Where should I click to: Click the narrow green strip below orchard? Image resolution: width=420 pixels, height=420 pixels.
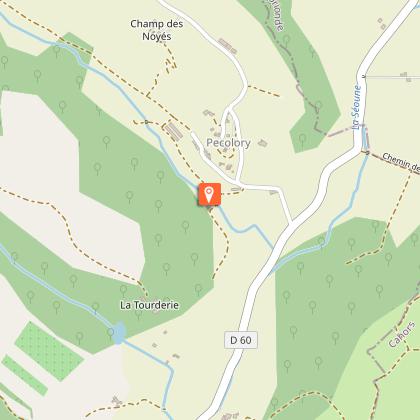pos(25,375)
